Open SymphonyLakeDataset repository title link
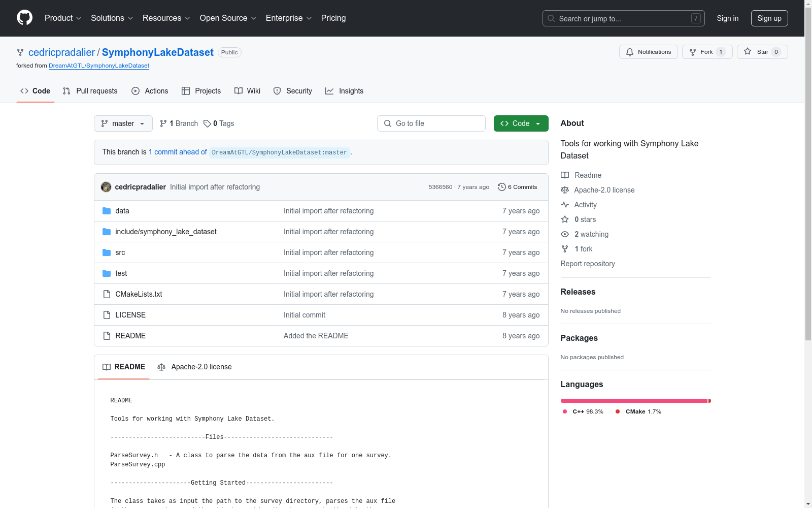The image size is (812, 508). (x=158, y=52)
